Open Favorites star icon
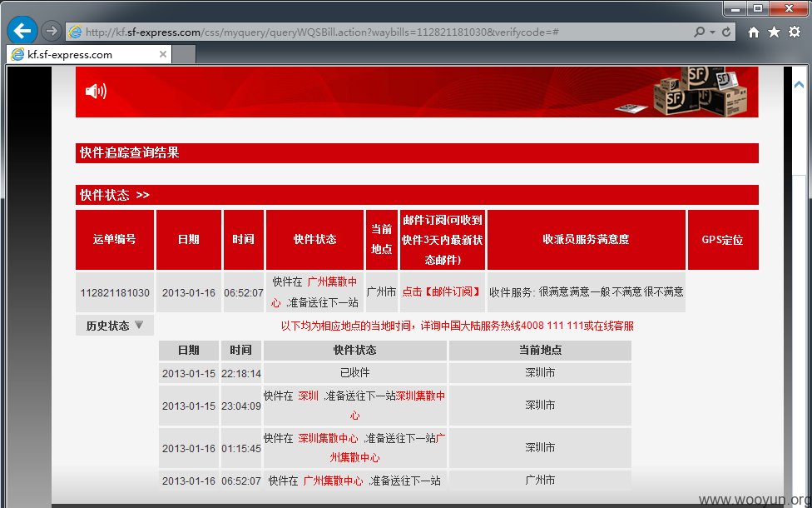The height and width of the screenshot is (508, 812). tap(774, 32)
